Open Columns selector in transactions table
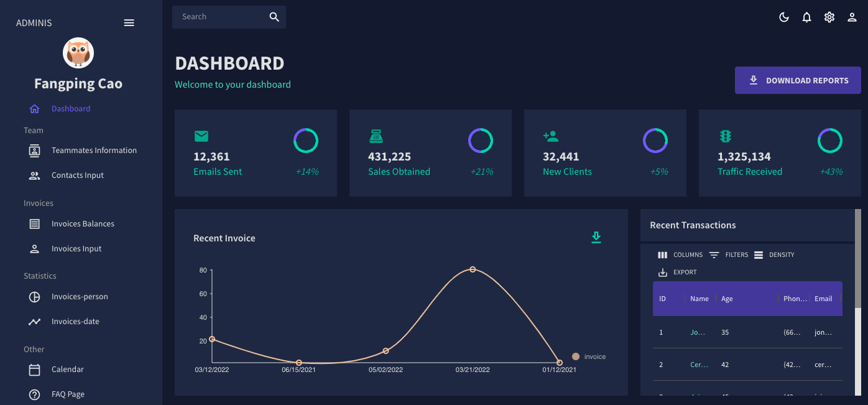 pyautogui.click(x=680, y=255)
